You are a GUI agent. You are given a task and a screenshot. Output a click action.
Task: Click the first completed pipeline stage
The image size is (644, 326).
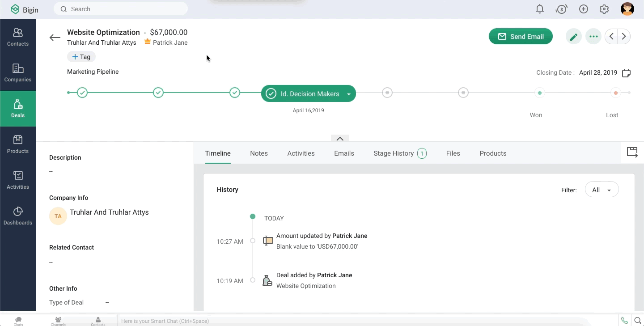(x=82, y=93)
